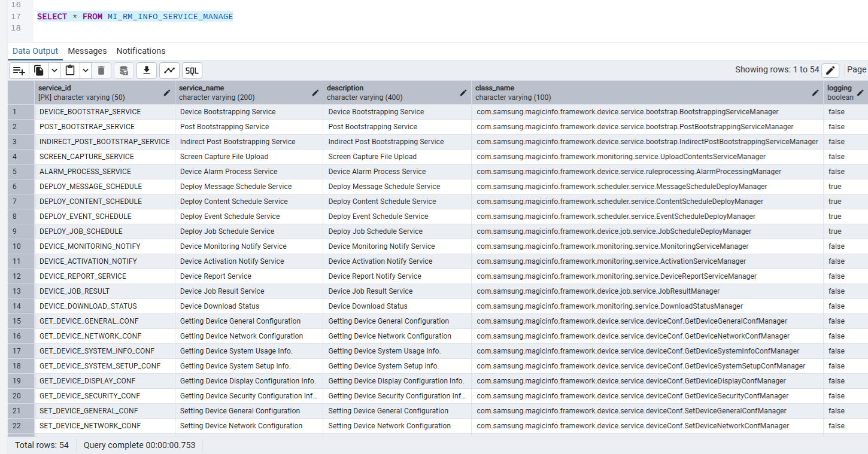Click edit pencil in class_name column header

(x=815, y=93)
